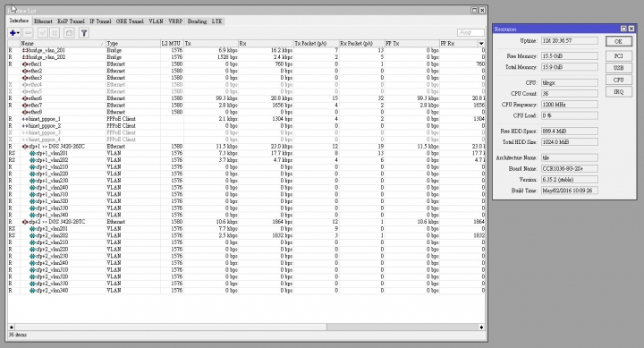This screenshot has width=644, height=348.
Task: Click the CPU Load field in Resources
Action: tap(569, 115)
